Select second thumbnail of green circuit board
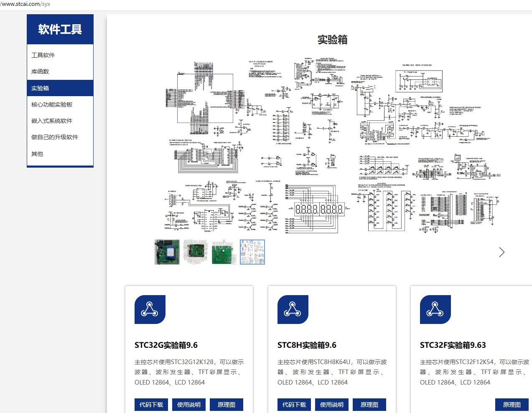Screen dimensions: 532x413 (196, 252)
